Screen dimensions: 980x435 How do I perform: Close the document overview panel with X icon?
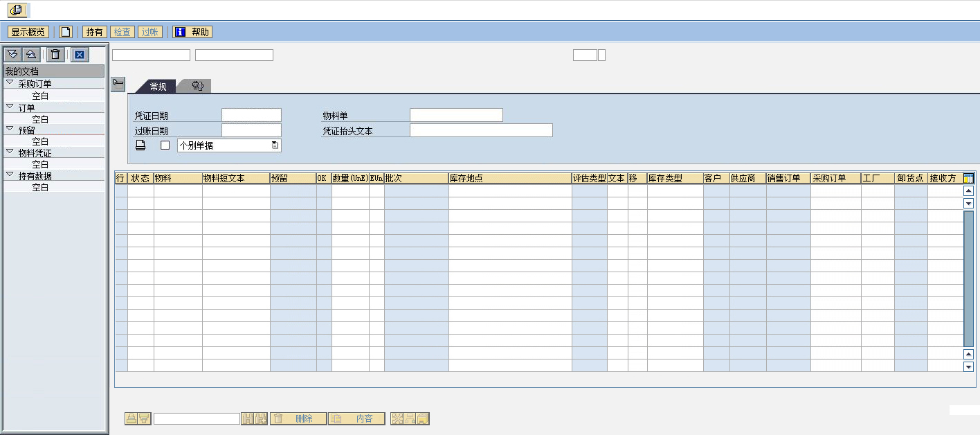tap(80, 55)
